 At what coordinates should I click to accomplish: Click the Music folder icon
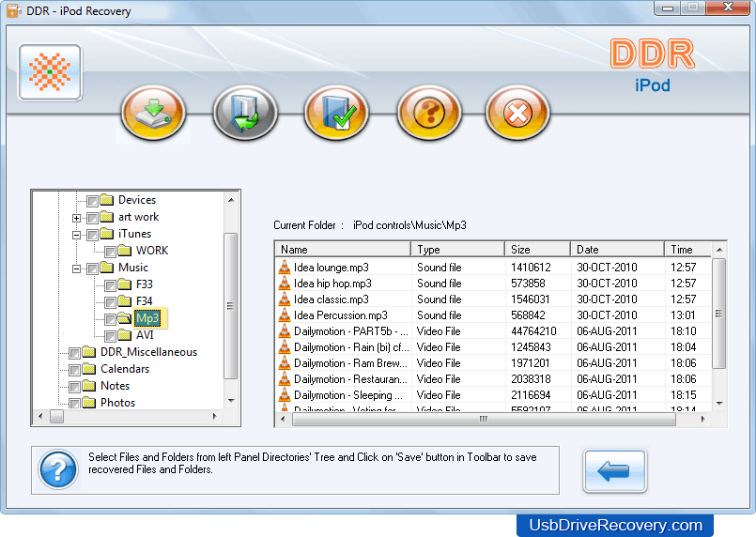(107, 268)
